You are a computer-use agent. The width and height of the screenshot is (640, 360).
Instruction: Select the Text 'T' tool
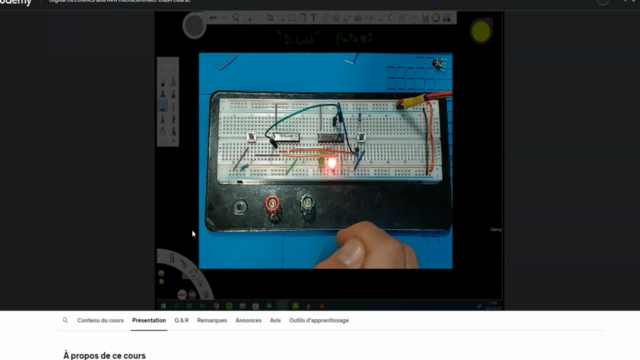[314, 18]
